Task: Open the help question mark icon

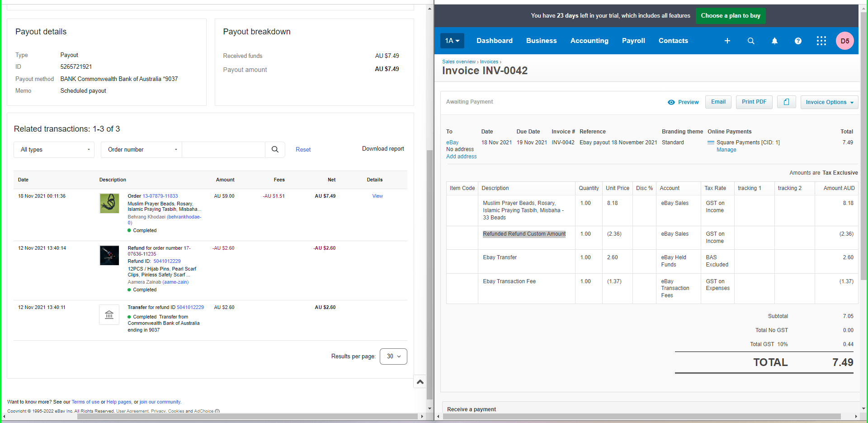Action: (798, 41)
